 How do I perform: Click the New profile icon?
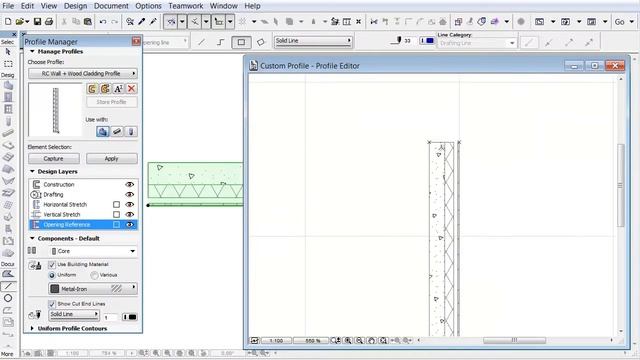(x=92, y=89)
